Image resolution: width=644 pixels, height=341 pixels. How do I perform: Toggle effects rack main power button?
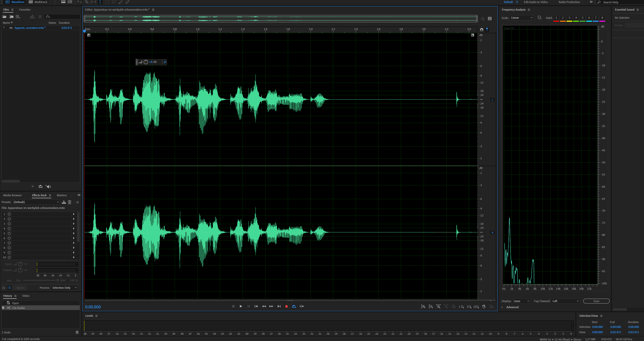pos(4,288)
